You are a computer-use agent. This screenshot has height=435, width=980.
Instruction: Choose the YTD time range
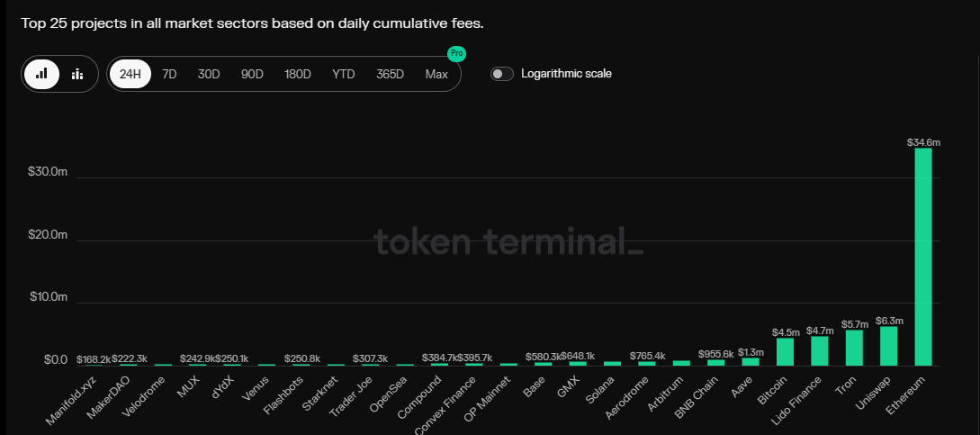(344, 74)
